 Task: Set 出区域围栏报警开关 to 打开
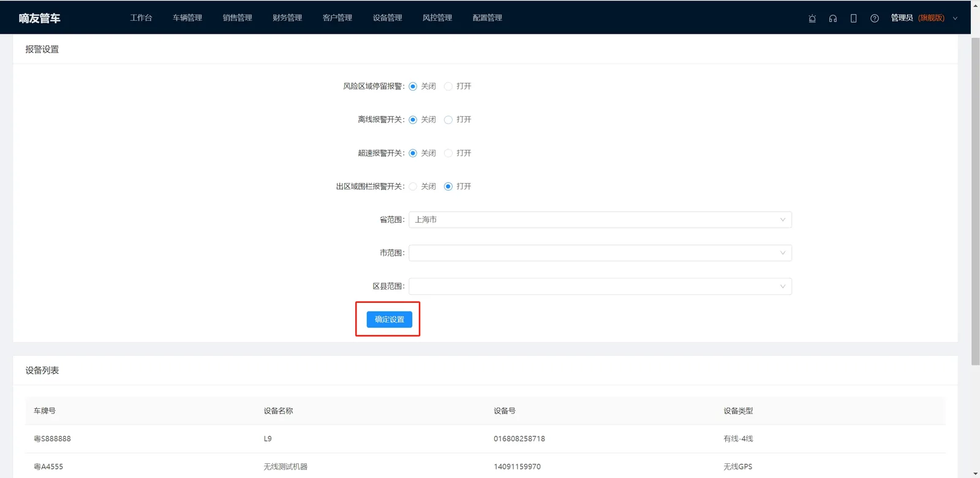448,187
